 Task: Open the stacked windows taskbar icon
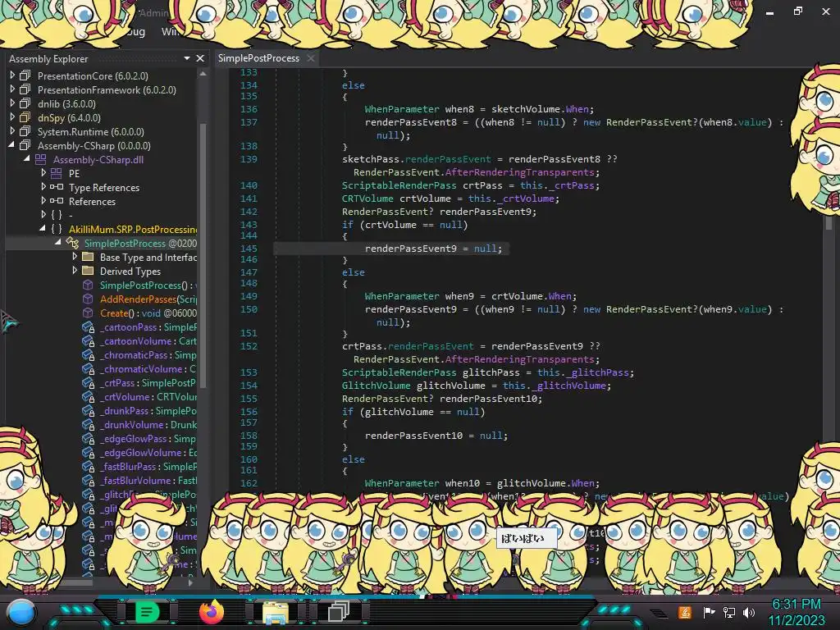coord(339,612)
